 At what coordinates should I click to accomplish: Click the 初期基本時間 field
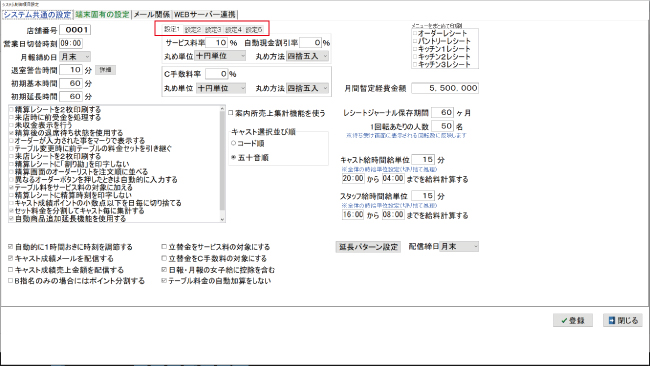coord(71,83)
